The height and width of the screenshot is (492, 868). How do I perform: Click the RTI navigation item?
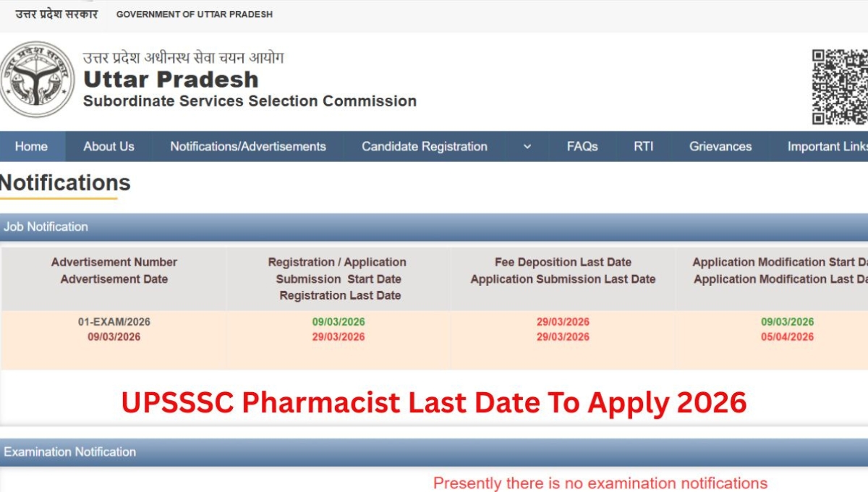pos(642,146)
